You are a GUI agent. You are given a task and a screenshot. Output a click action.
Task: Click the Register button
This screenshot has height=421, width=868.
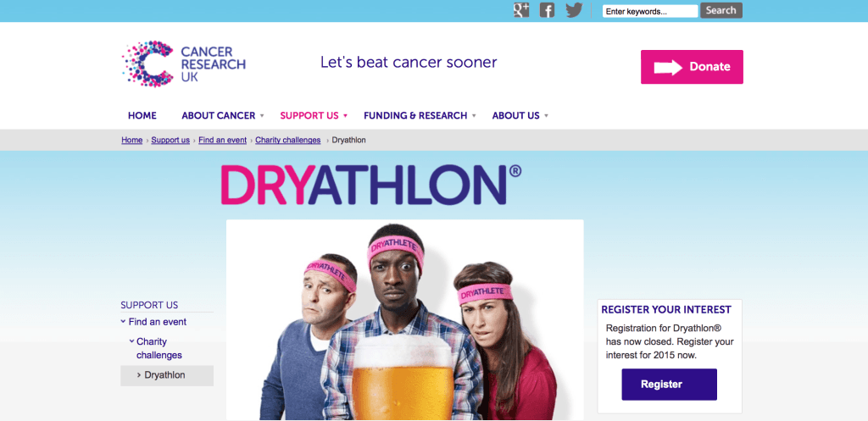(x=670, y=385)
